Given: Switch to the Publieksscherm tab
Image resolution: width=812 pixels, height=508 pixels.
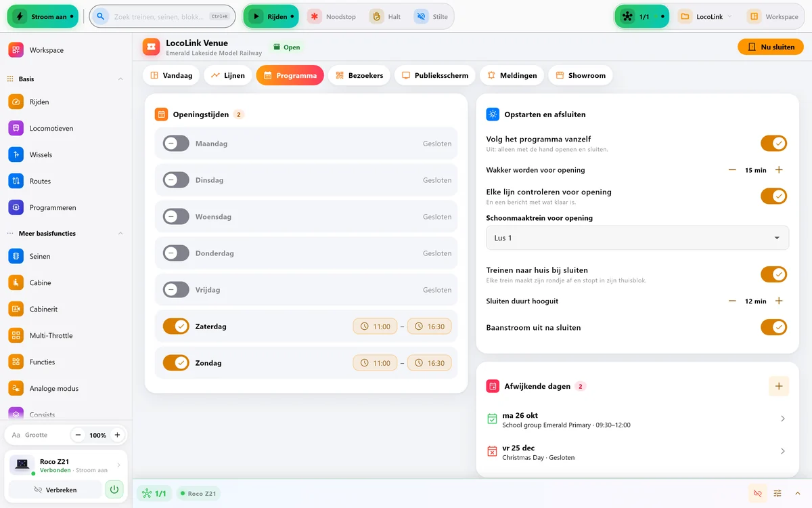Looking at the screenshot, I should click(435, 75).
